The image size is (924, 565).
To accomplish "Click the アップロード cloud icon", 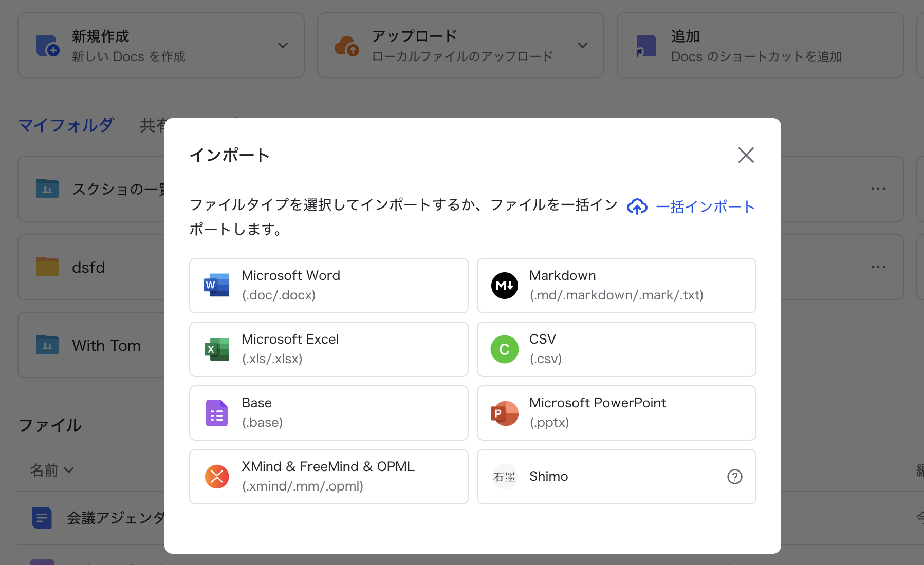I will (347, 46).
